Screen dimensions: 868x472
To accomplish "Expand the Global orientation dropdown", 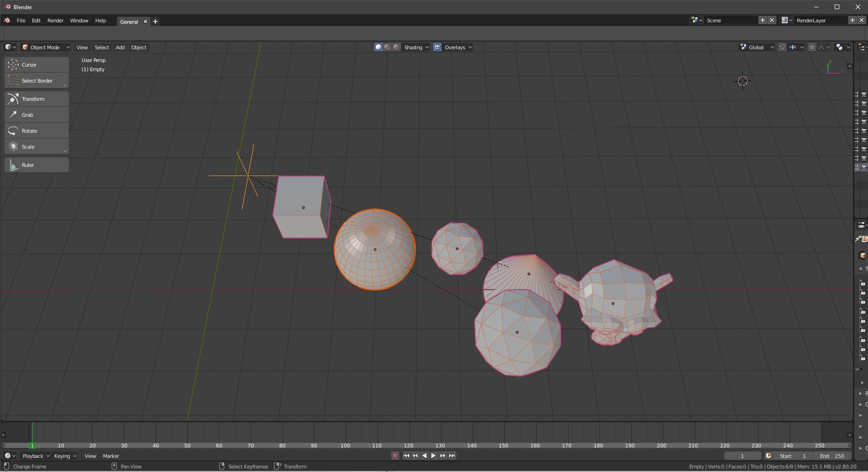I will click(757, 47).
